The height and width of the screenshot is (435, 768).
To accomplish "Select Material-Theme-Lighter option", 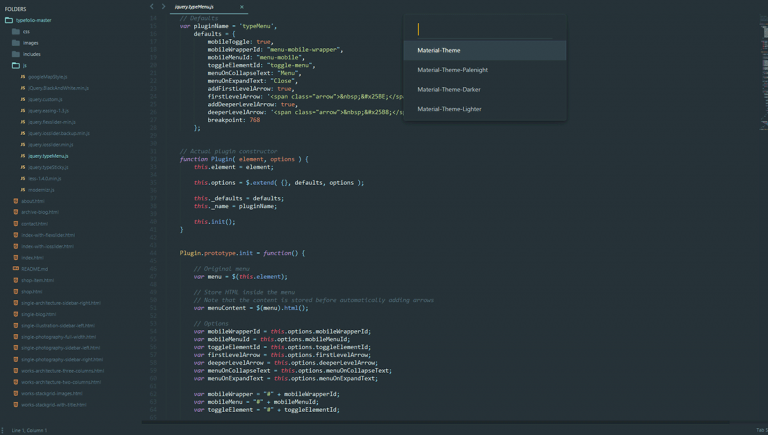I will pyautogui.click(x=449, y=109).
